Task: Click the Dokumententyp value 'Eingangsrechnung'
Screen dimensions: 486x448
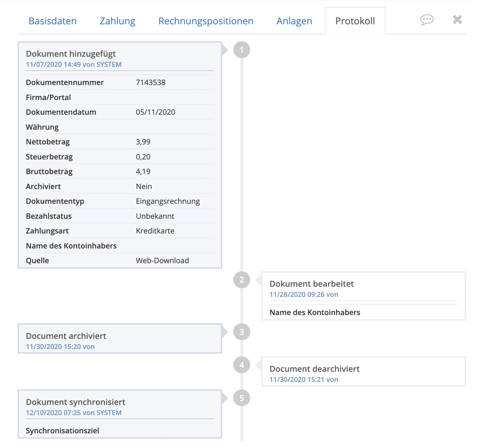Action: (x=168, y=201)
